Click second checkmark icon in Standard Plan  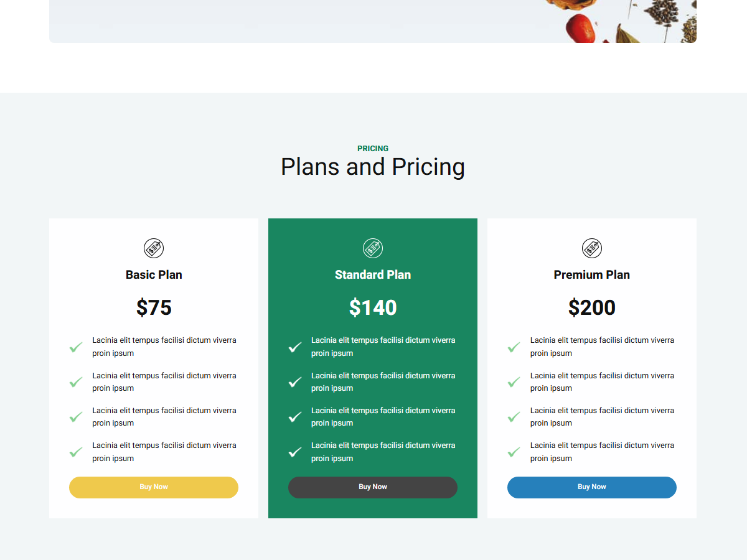point(295,382)
